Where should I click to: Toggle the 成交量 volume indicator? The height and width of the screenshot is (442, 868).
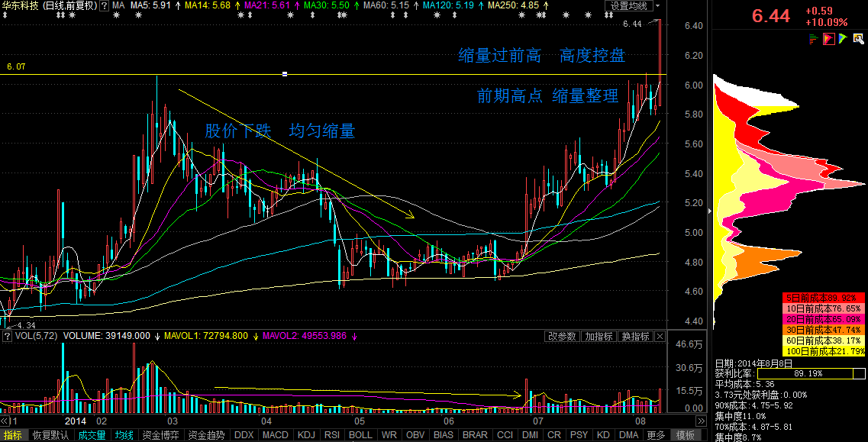92,435
